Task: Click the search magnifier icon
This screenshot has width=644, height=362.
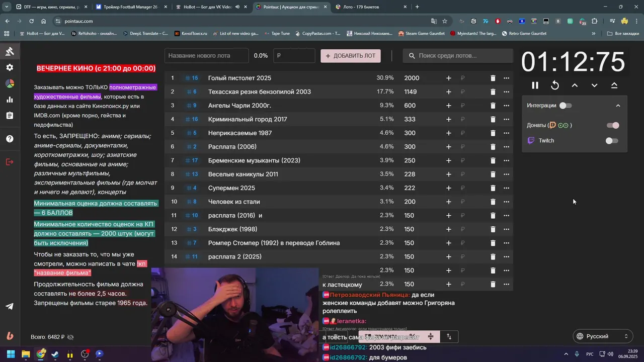Action: click(x=412, y=56)
